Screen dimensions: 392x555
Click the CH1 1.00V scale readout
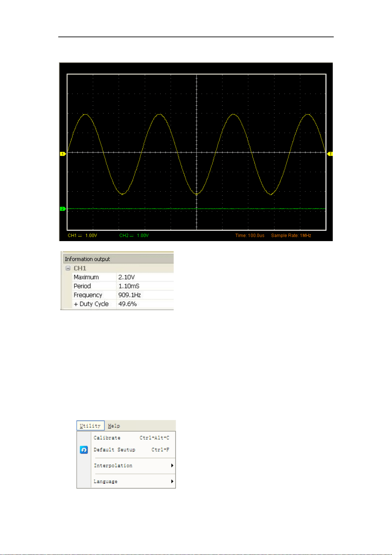coord(82,236)
